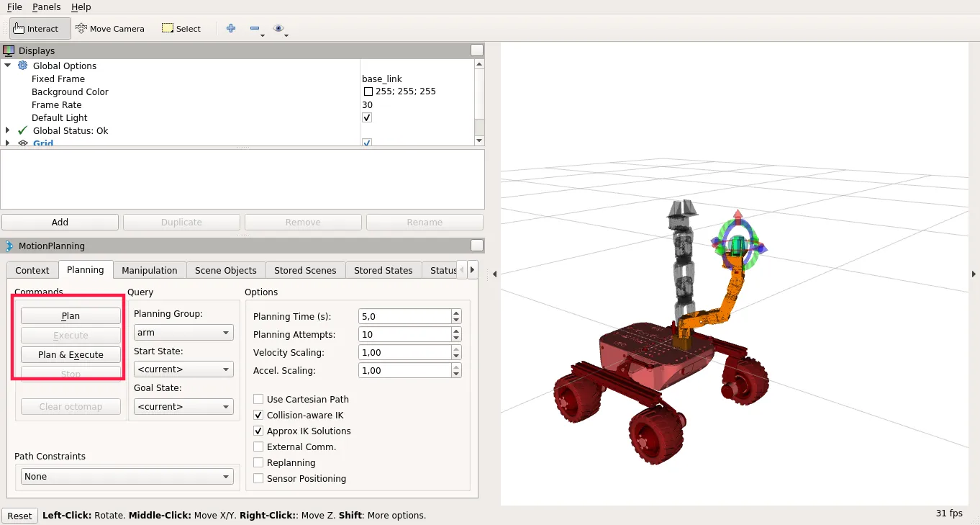Select the Interact tool in toolbar
Screen dimensions: 980x525
40,29
